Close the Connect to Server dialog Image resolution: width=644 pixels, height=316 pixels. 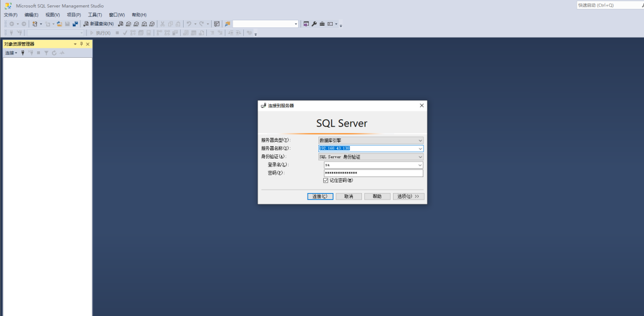pos(422,106)
